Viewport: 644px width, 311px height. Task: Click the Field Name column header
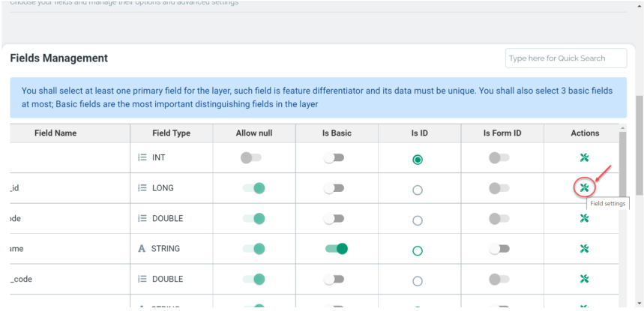point(55,133)
